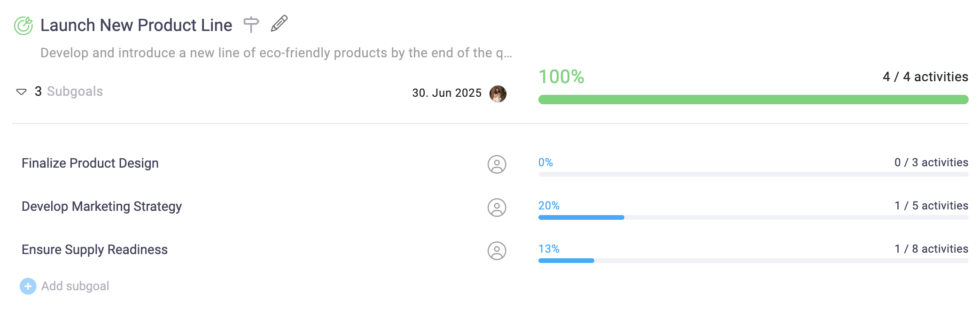
Task: Assign owner for Develop Marketing Strategy
Action: [497, 208]
